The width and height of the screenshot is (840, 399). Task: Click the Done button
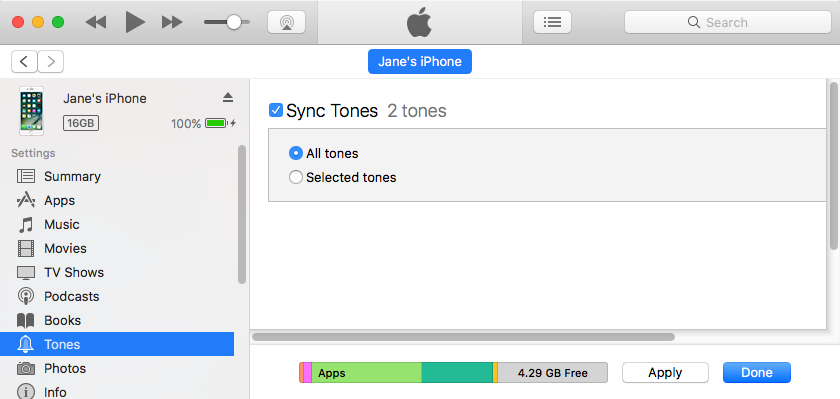[757, 373]
